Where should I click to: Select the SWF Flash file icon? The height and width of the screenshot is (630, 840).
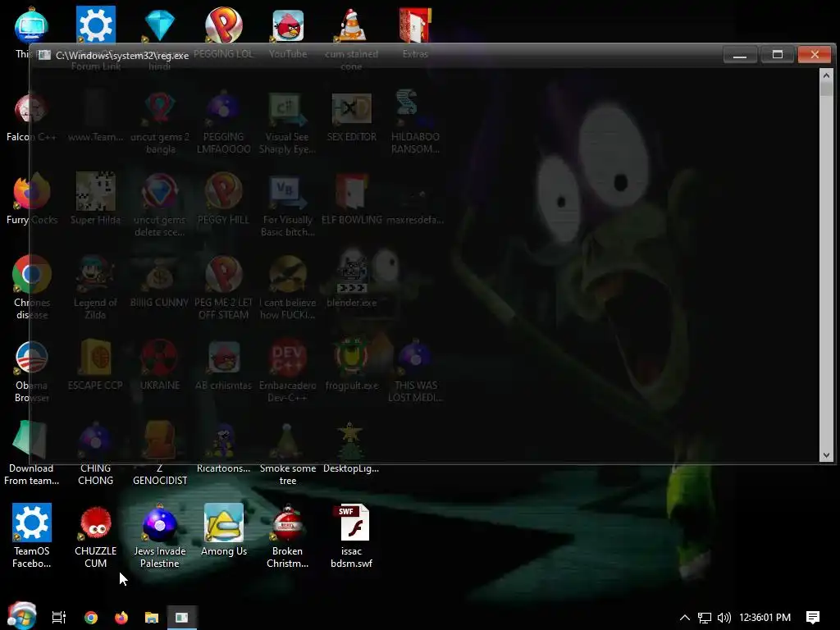point(351,523)
